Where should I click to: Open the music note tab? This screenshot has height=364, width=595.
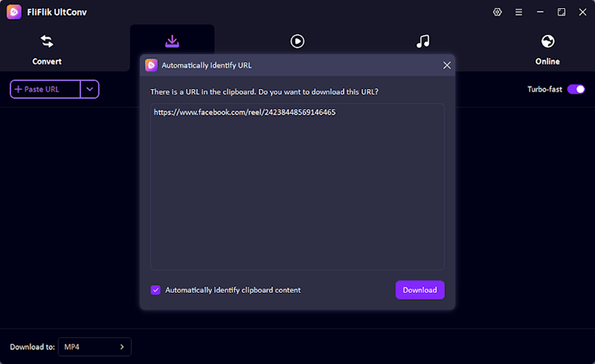point(423,41)
